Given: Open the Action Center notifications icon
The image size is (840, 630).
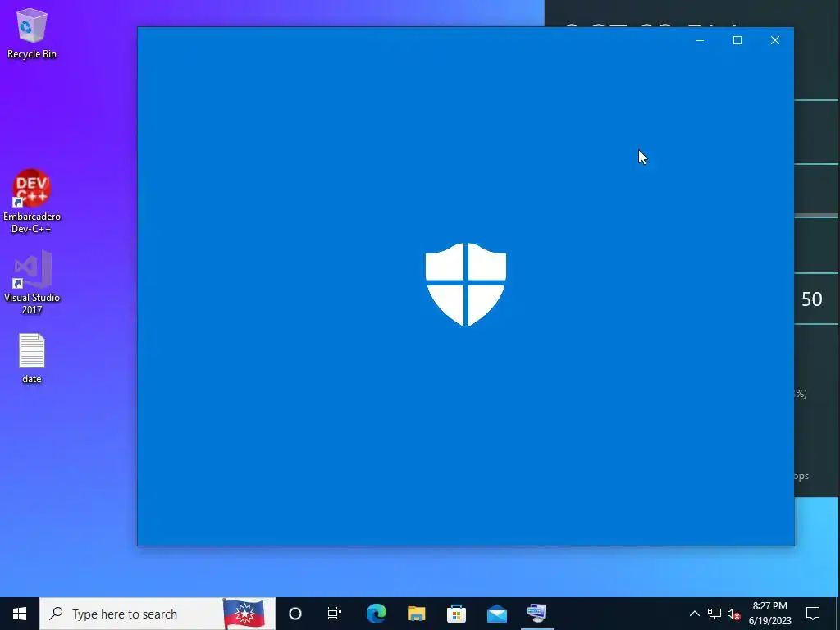Looking at the screenshot, I should pos(813,614).
